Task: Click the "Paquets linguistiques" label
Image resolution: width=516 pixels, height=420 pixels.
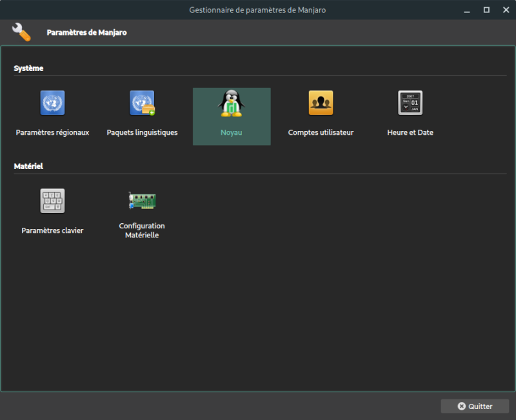Action: (142, 132)
